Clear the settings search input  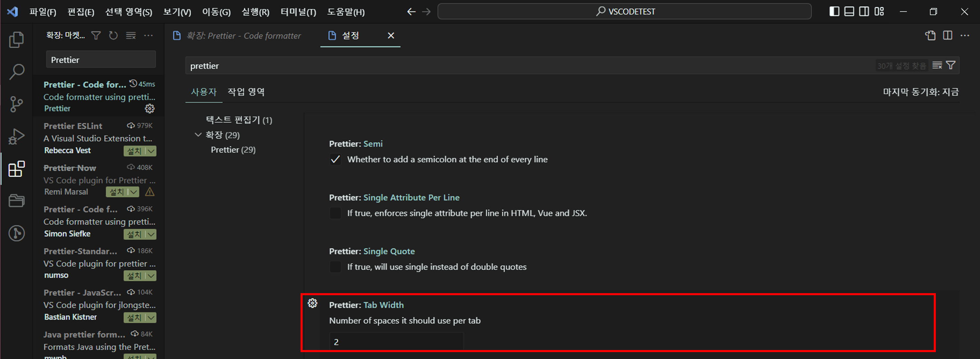tap(937, 66)
